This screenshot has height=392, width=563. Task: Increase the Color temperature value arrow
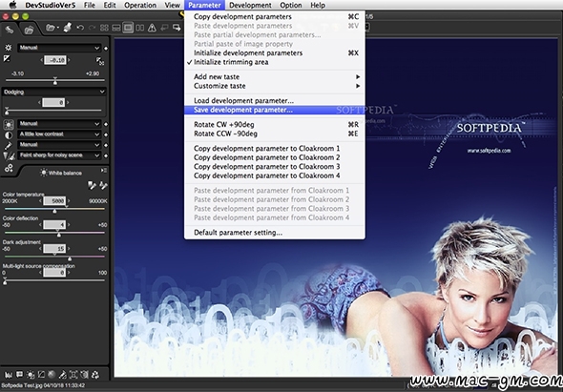click(69, 201)
